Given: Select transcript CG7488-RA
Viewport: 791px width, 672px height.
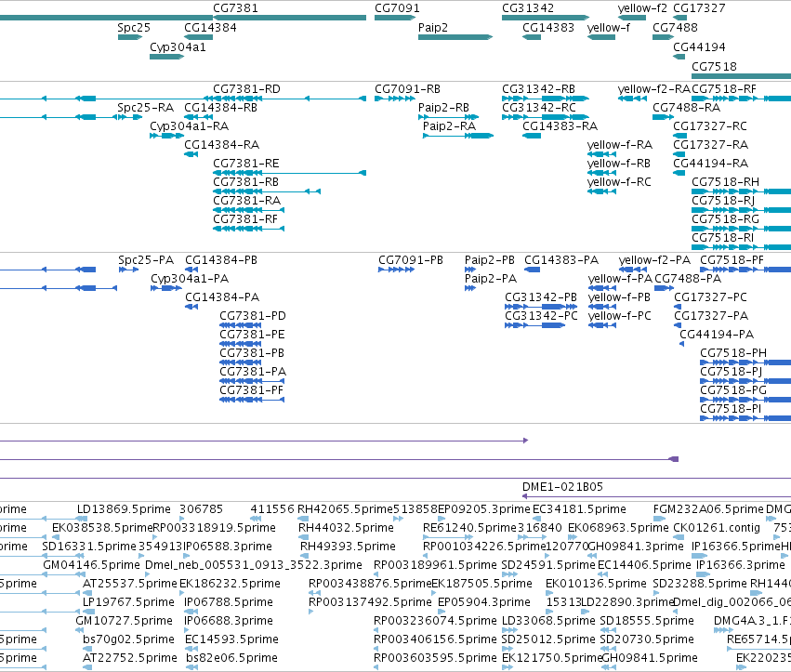Looking at the screenshot, I should pyautogui.click(x=664, y=117).
